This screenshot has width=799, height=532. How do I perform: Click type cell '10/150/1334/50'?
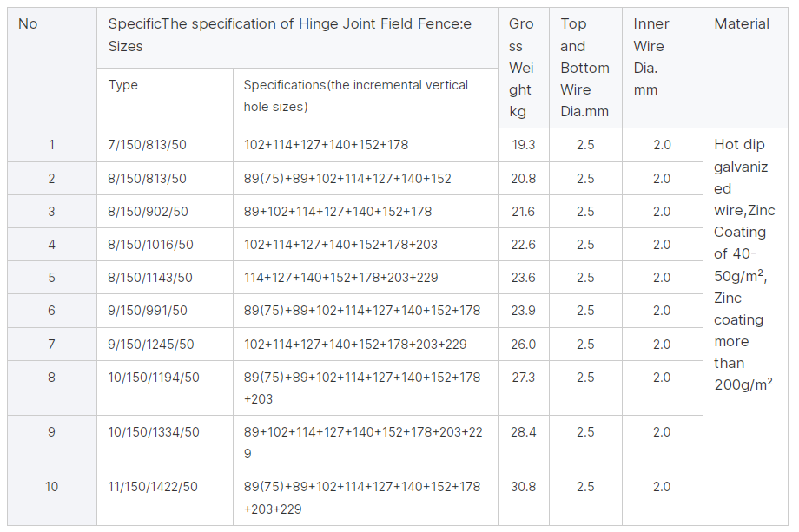(x=165, y=443)
